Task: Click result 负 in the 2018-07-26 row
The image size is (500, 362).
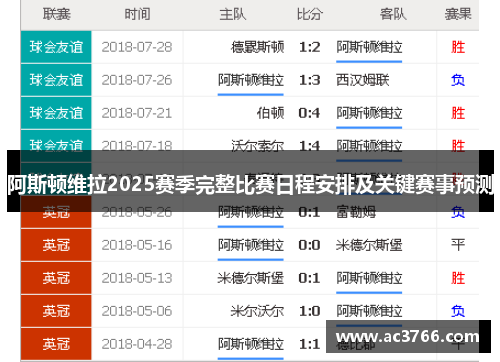Action: click(x=458, y=80)
